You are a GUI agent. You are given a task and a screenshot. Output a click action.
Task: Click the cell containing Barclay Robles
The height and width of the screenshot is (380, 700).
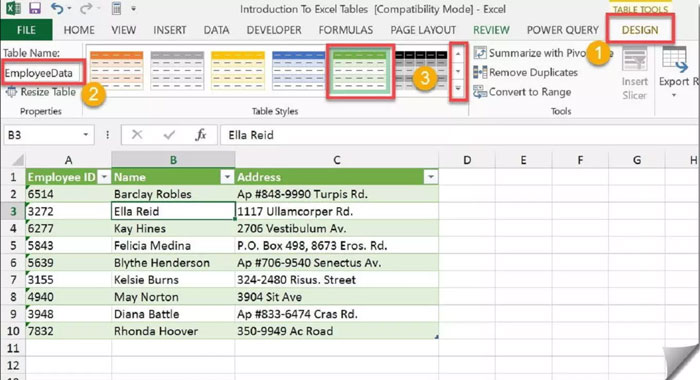pos(173,194)
